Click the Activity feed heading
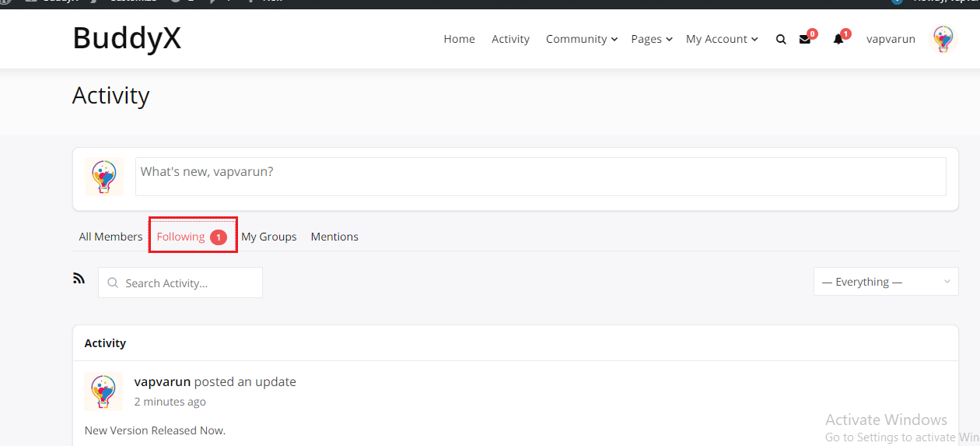This screenshot has height=446, width=980. coord(105,343)
